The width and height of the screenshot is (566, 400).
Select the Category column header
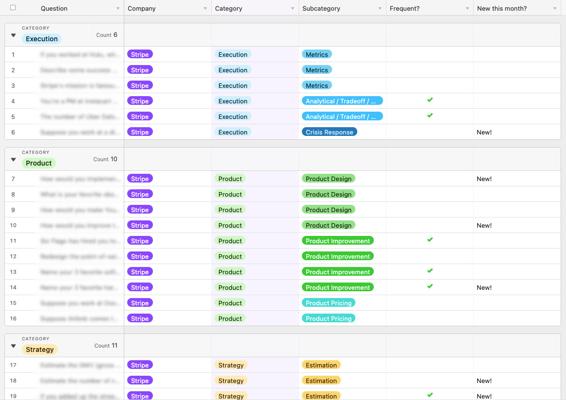255,8
